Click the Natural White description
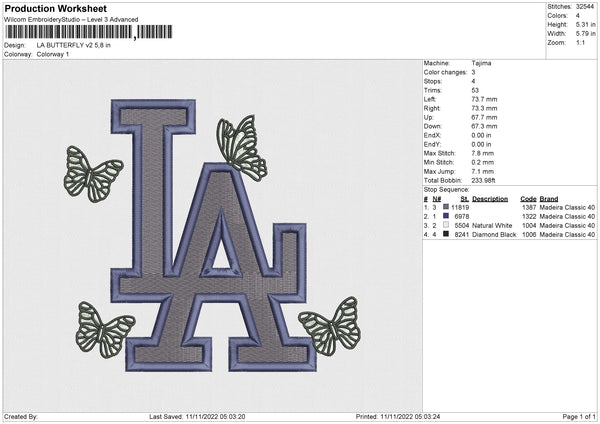600x424 pixels. (492, 226)
